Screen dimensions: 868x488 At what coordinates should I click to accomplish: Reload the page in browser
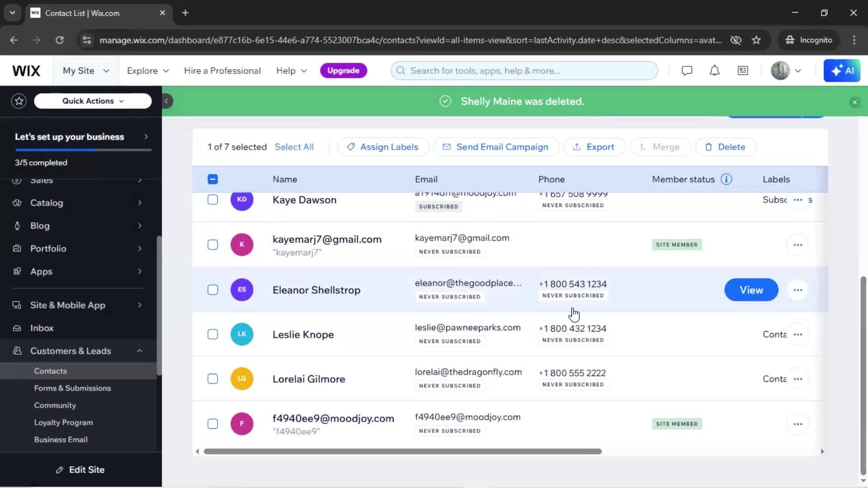click(59, 40)
